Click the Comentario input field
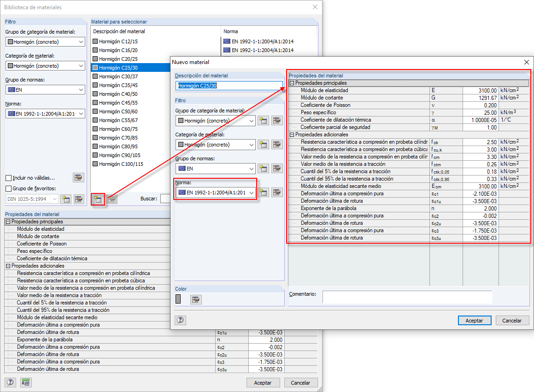The height and width of the screenshot is (392, 534). tap(407, 297)
